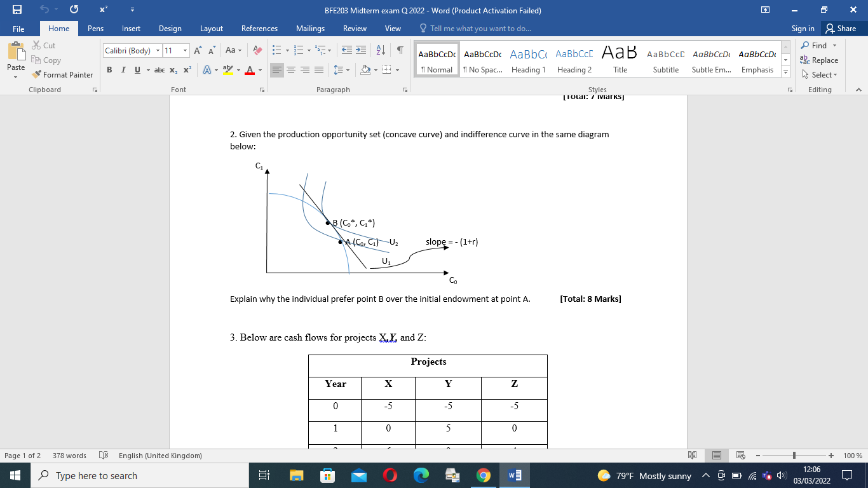The image size is (868, 488).
Task: Toggle Show/Hide paragraph marks
Action: click(400, 50)
